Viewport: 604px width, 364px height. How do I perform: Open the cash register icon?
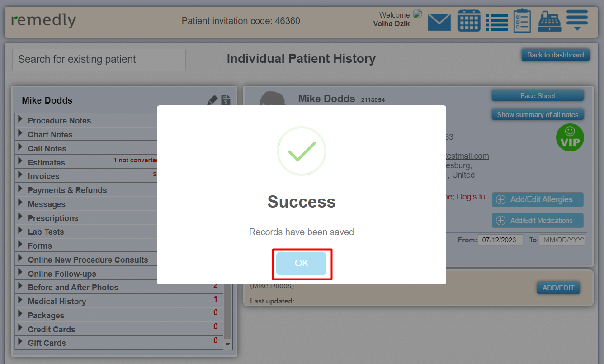click(x=549, y=21)
